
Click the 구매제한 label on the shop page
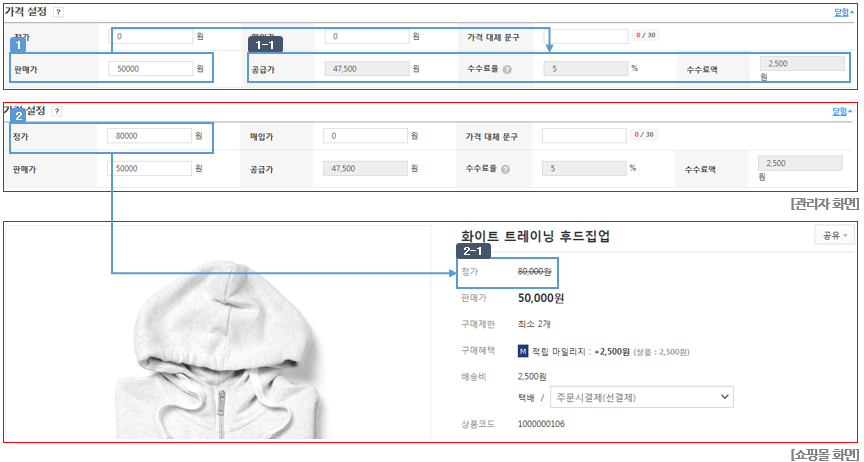[x=478, y=324]
